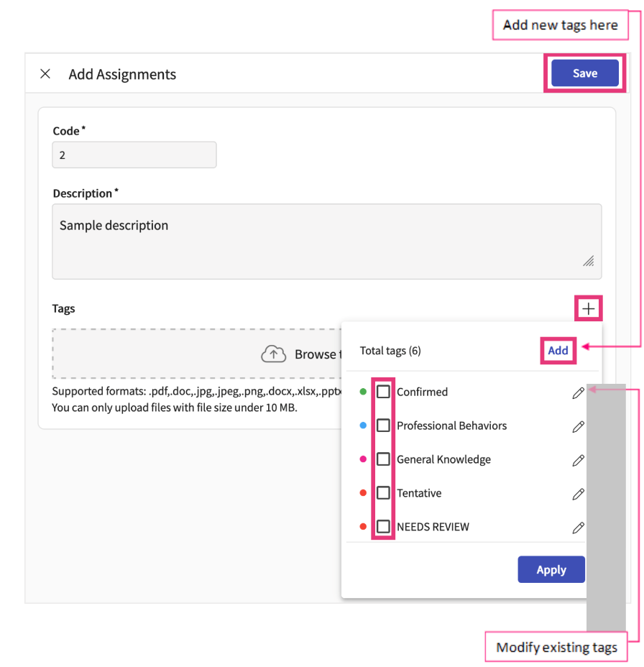644x667 pixels.
Task: Mark the NEEDS REVIEW checkbox
Action: tap(384, 527)
